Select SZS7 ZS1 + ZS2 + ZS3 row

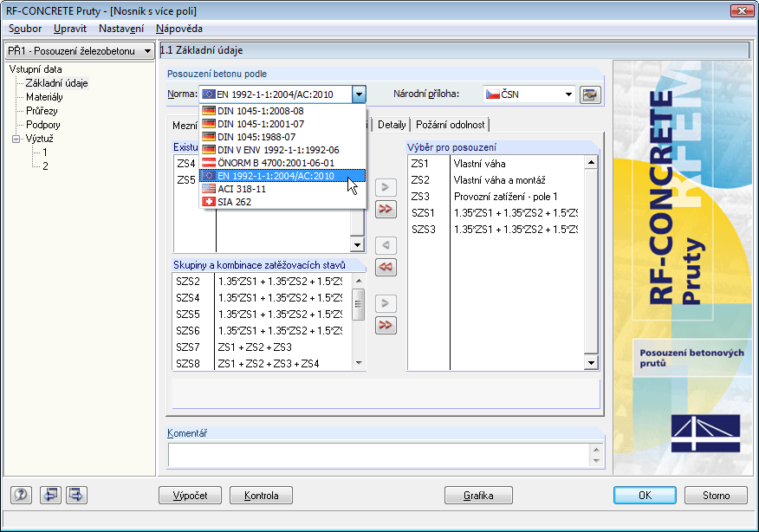click(263, 347)
